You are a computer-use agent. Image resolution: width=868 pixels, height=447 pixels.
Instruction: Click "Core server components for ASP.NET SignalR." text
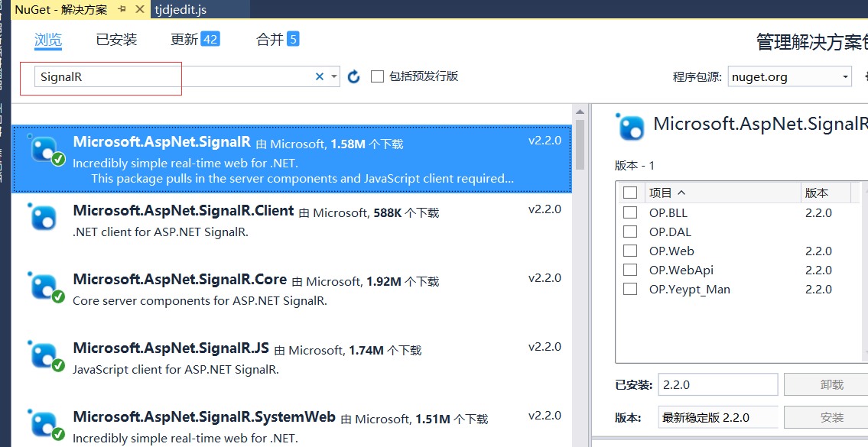(200, 300)
